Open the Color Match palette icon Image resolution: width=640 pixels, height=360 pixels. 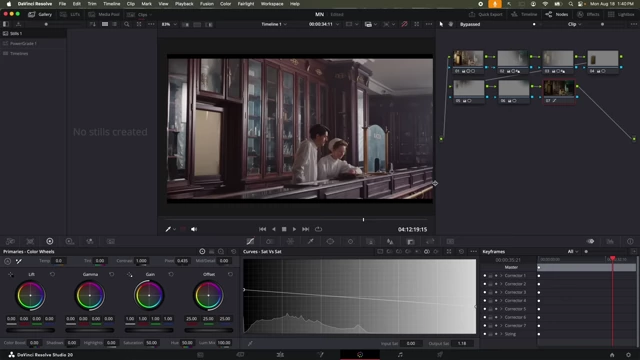coord(30,242)
